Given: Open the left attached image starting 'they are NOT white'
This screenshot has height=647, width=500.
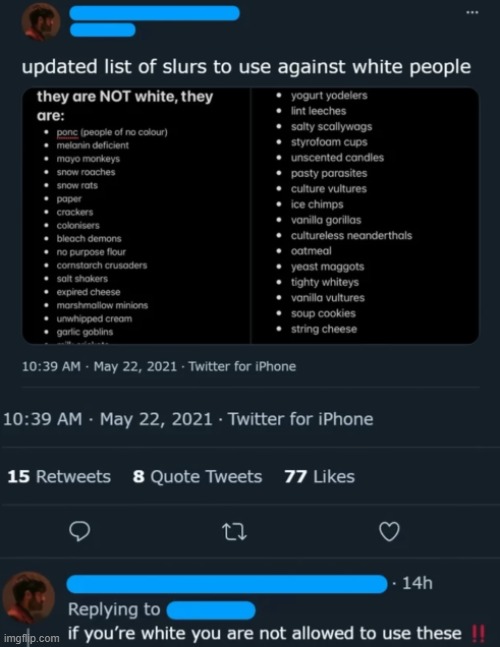Looking at the screenshot, I should [136, 215].
